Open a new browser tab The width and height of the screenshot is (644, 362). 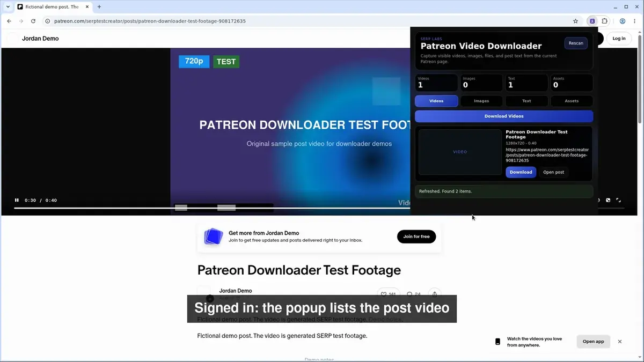(99, 7)
